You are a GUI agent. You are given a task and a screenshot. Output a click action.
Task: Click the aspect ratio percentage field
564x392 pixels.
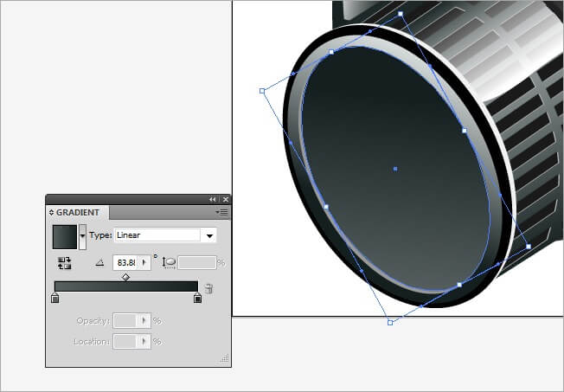197,263
